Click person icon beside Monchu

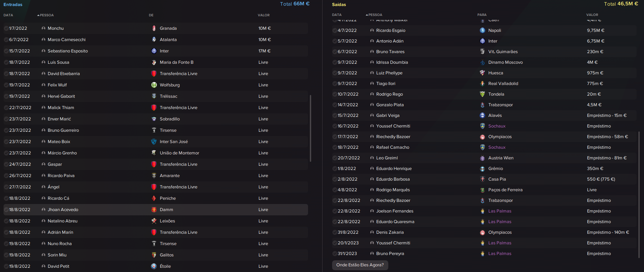tap(43, 28)
